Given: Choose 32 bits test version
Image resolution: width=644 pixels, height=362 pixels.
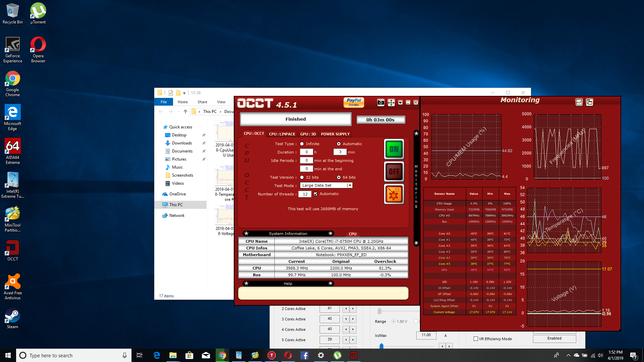Looking at the screenshot, I should tap(302, 177).
